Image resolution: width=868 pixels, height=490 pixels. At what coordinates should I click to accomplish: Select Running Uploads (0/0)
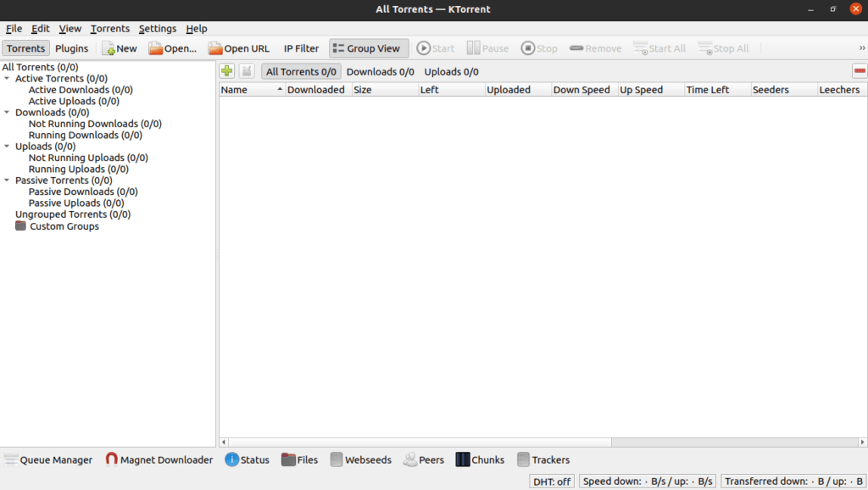tap(79, 169)
